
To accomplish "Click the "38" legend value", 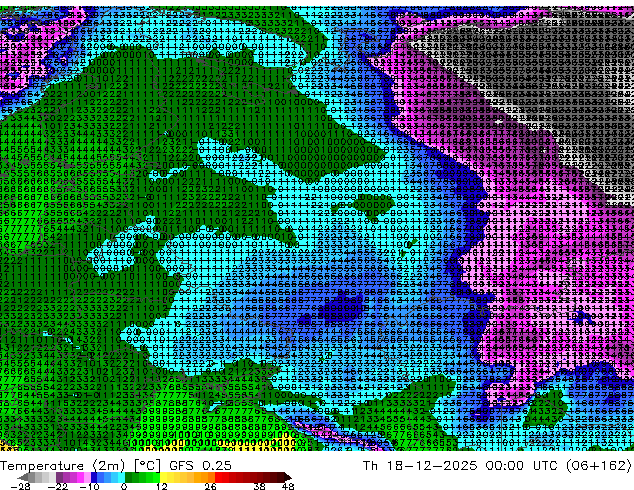I will [x=260, y=486].
